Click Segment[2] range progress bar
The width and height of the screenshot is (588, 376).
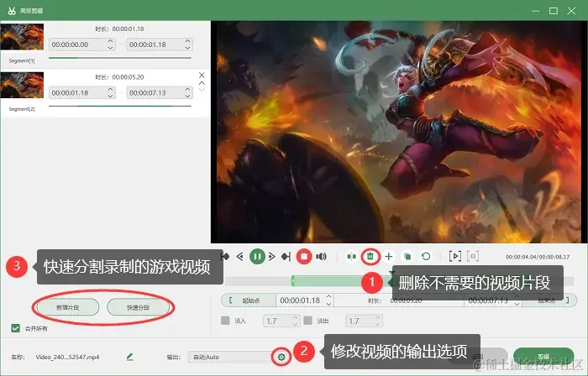click(x=120, y=107)
